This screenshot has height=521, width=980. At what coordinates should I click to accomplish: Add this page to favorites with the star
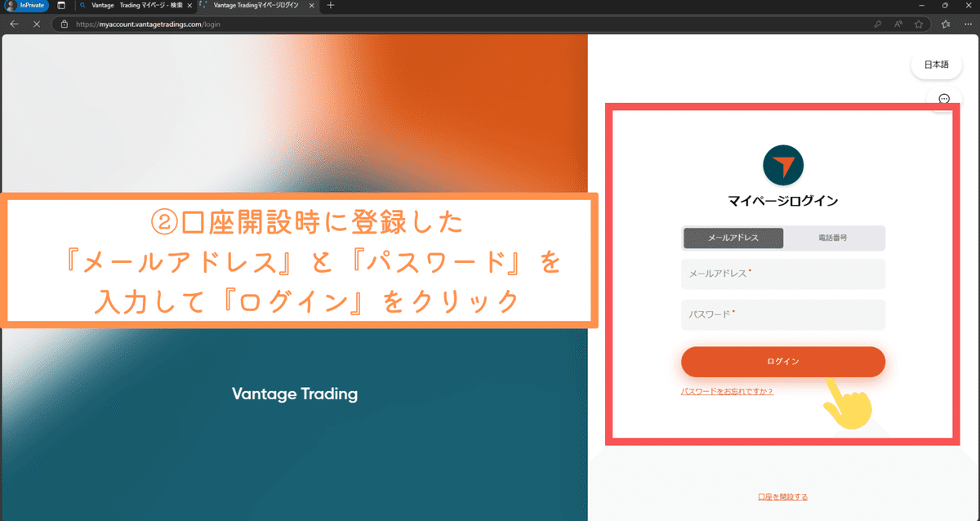(919, 24)
